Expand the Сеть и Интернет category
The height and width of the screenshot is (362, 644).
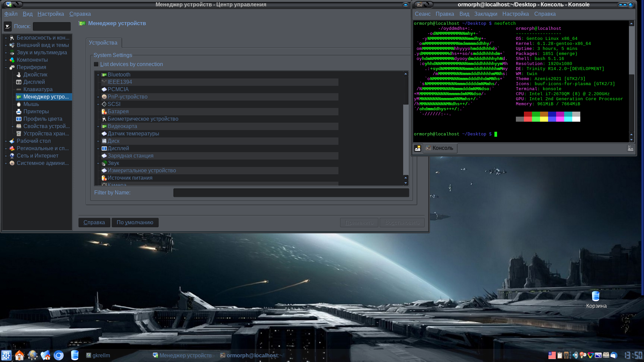click(6, 156)
